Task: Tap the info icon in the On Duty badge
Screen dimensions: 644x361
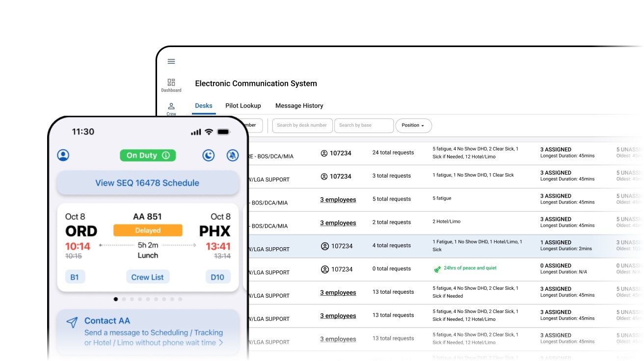Action: click(166, 155)
